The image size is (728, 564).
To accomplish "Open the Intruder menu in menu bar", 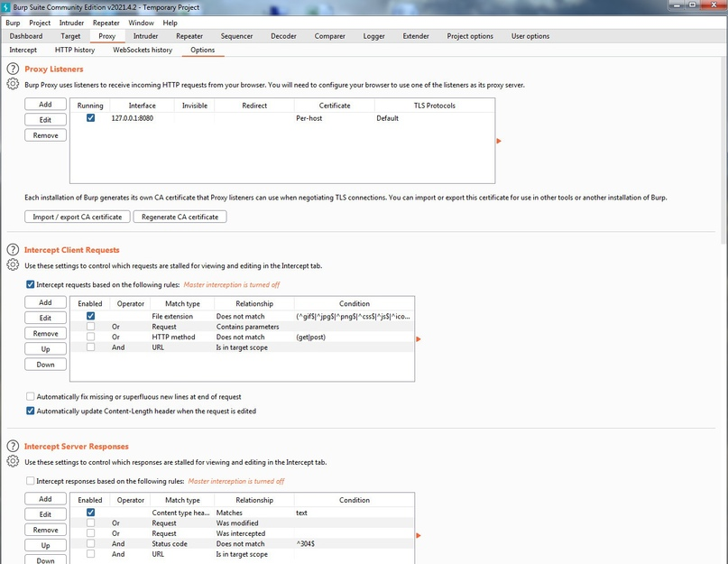I will coord(71,23).
